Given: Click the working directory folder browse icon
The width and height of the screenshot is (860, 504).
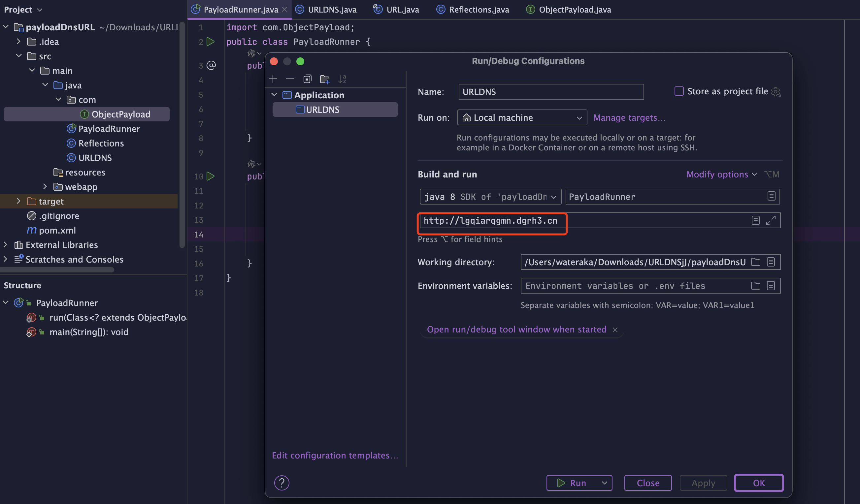Looking at the screenshot, I should pyautogui.click(x=756, y=262).
